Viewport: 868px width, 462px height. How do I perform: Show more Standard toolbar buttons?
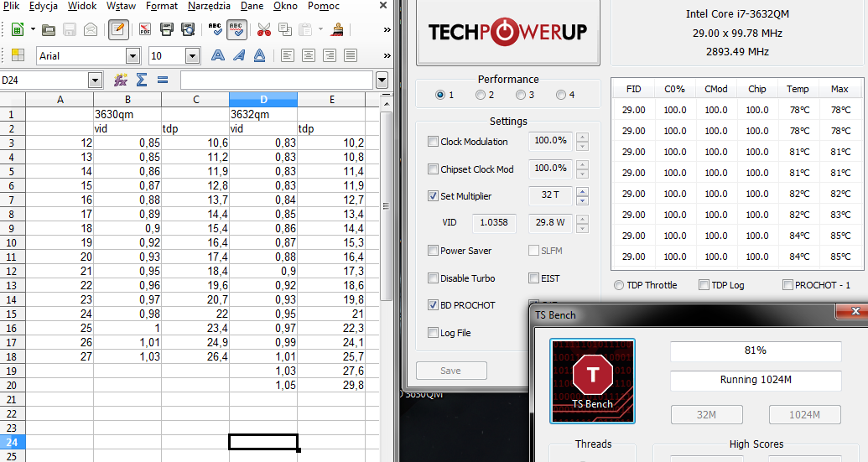pyautogui.click(x=387, y=29)
